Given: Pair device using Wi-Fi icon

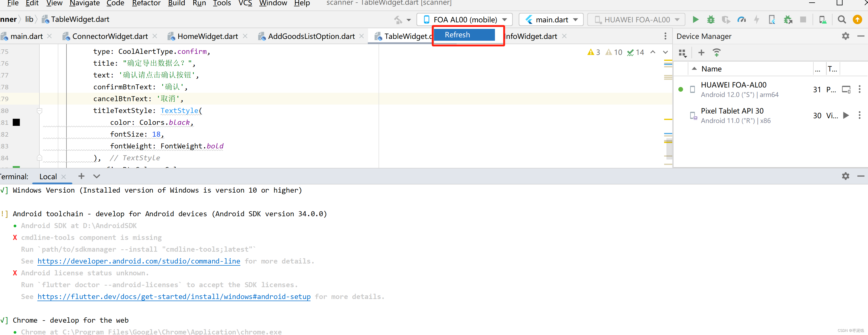Looking at the screenshot, I should (x=716, y=53).
